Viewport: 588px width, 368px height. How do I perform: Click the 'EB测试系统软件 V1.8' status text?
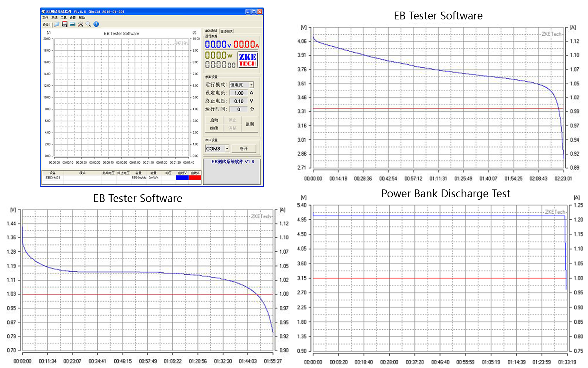(233, 162)
